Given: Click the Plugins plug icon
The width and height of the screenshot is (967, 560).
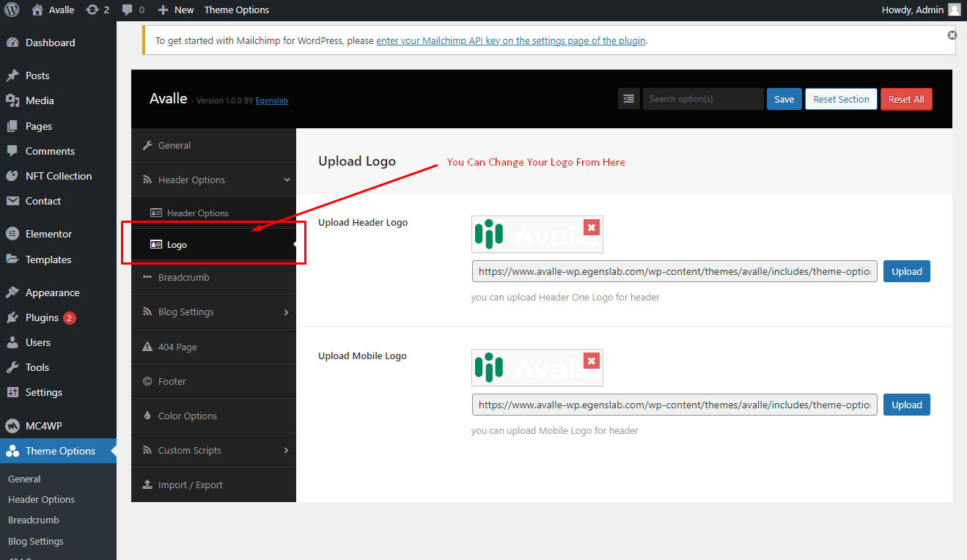Looking at the screenshot, I should click(12, 317).
